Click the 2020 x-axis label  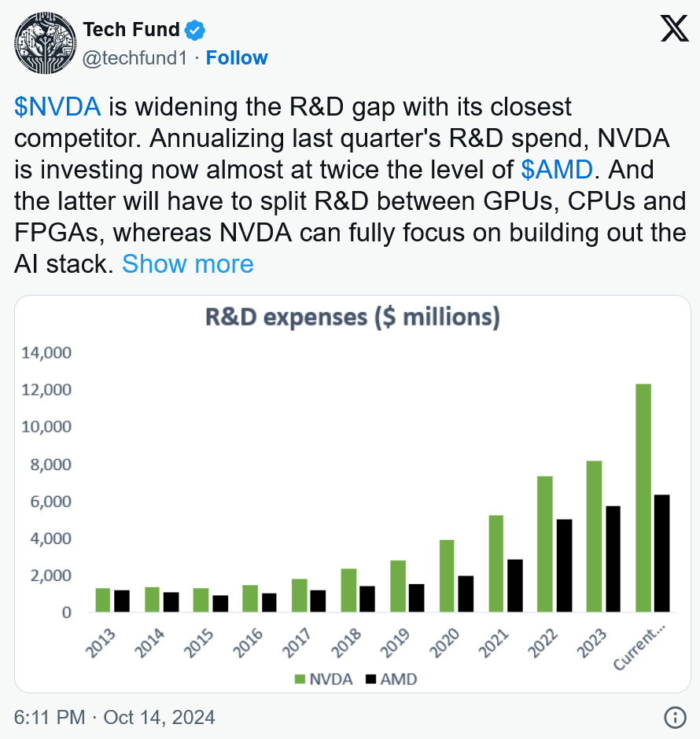(444, 643)
